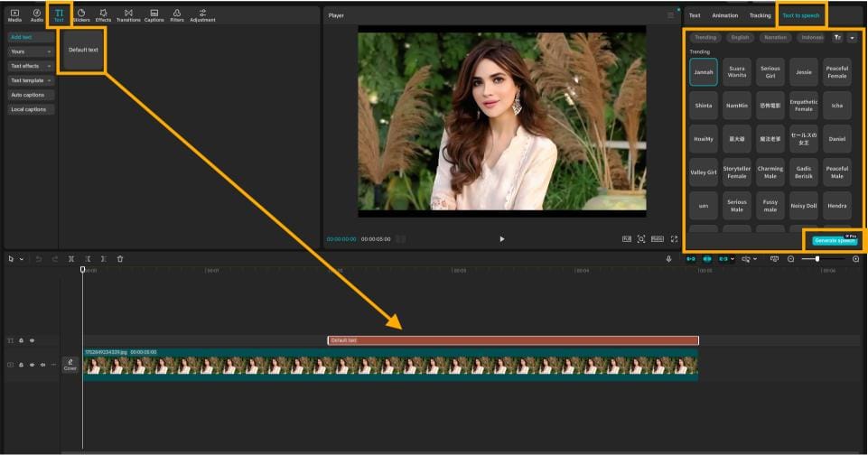Open the selection tool mode dropdown
Screen dimensions: 868x455
tap(21, 259)
